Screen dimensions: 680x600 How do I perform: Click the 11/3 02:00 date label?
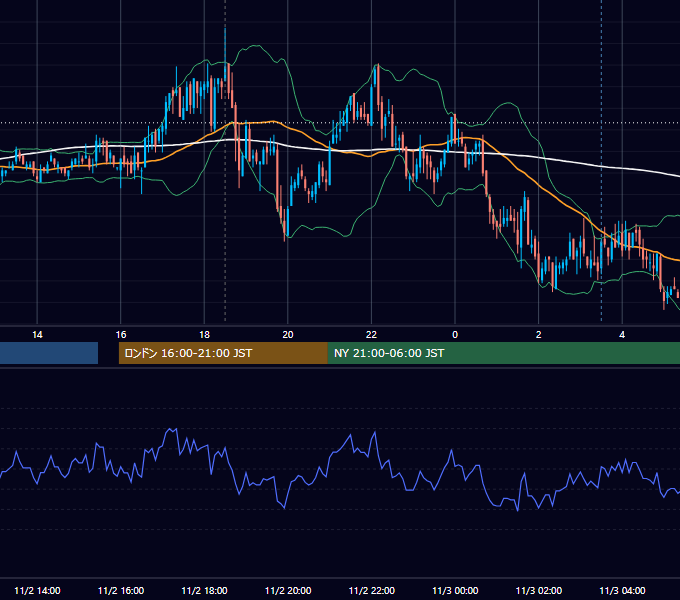pos(539,590)
